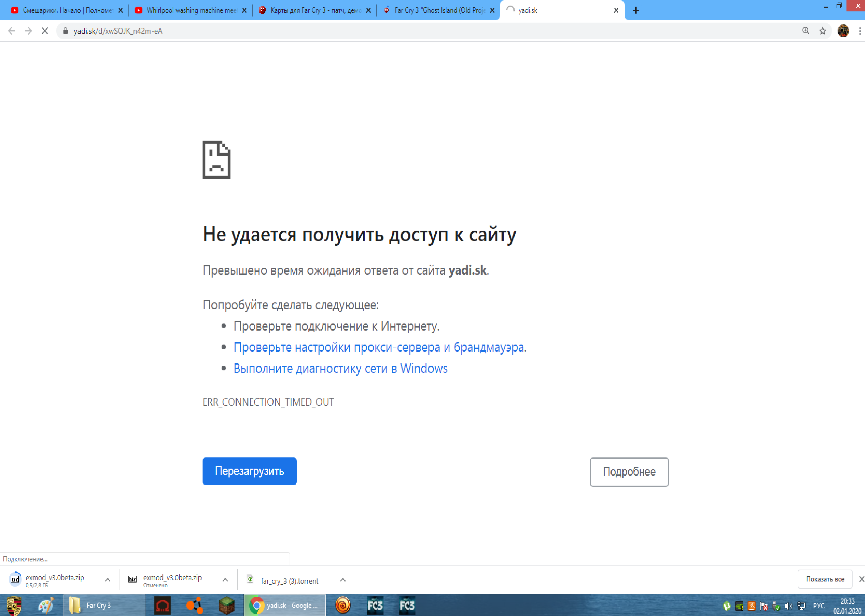Click the volume speaker tray icon

(789, 606)
